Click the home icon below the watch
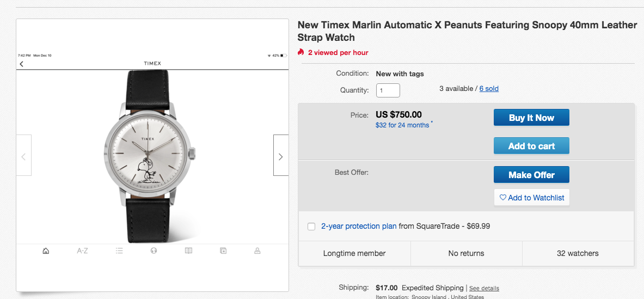The width and height of the screenshot is (644, 299). [46, 251]
